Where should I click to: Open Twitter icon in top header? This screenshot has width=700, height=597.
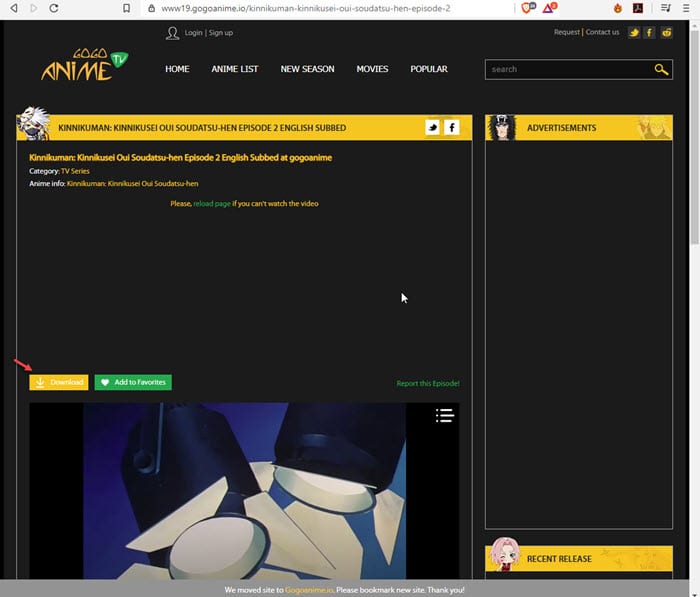[x=634, y=33]
